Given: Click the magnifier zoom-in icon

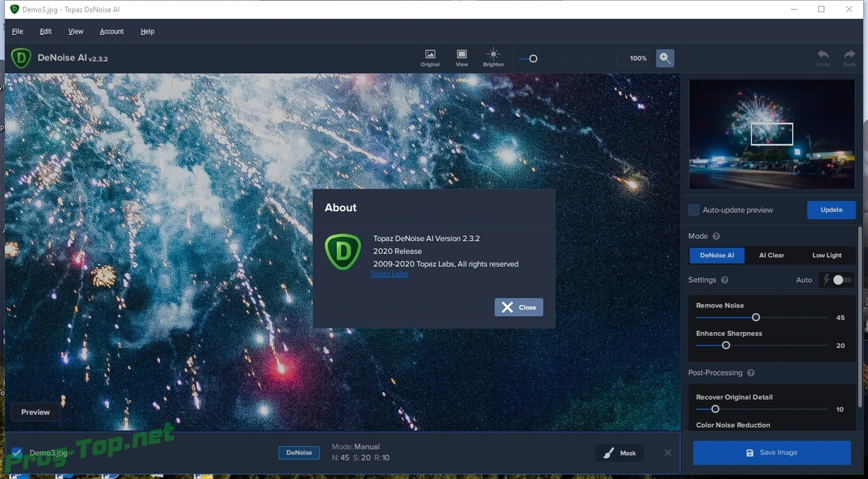Looking at the screenshot, I should pos(665,59).
